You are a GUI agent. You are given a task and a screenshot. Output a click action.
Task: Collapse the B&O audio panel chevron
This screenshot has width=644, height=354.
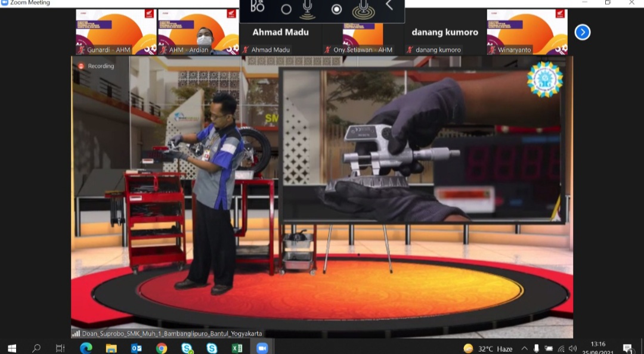click(x=389, y=5)
